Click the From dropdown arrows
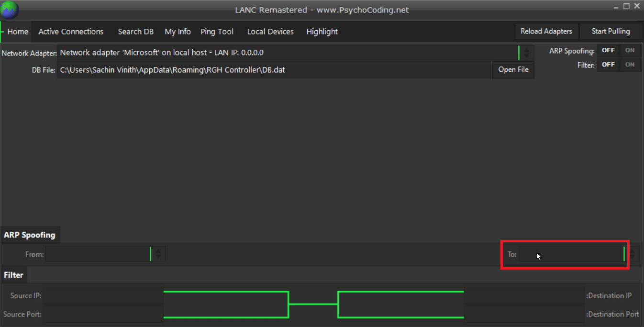The image size is (644, 327). click(x=158, y=254)
